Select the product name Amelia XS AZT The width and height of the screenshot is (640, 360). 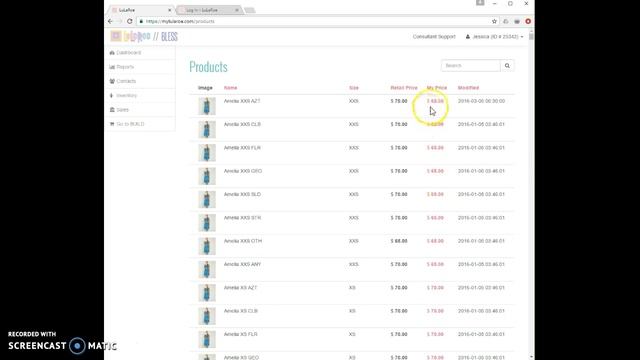[240, 287]
